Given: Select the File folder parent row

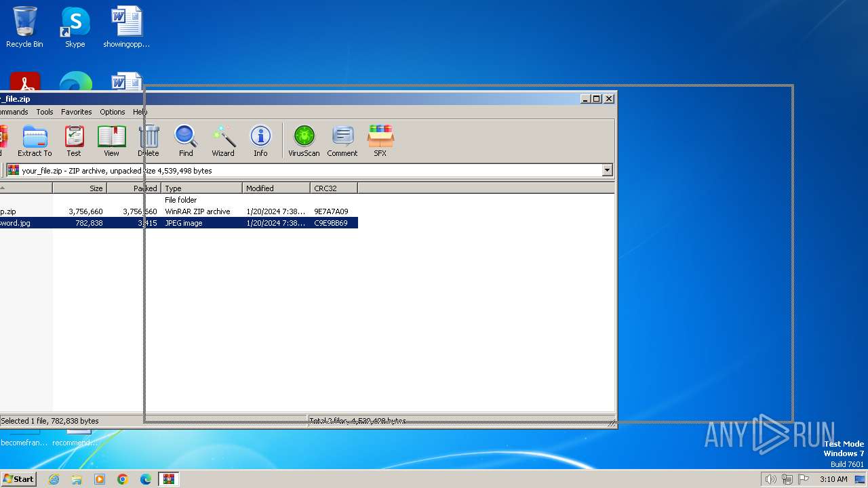Looking at the screenshot, I should click(179, 200).
